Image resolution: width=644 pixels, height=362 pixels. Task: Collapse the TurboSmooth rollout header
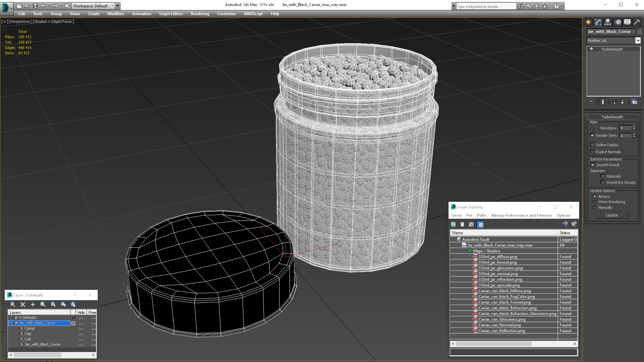coord(612,117)
